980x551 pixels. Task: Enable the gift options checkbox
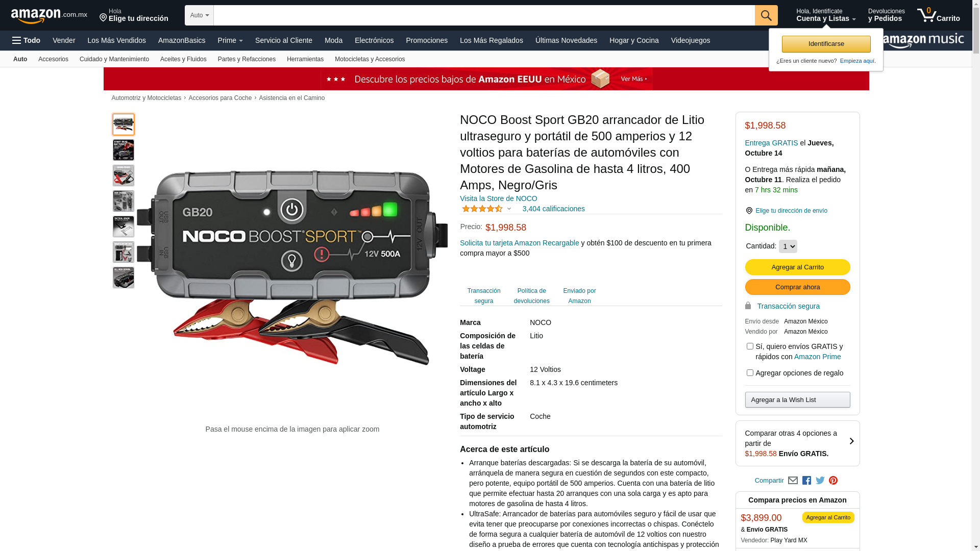tap(750, 373)
